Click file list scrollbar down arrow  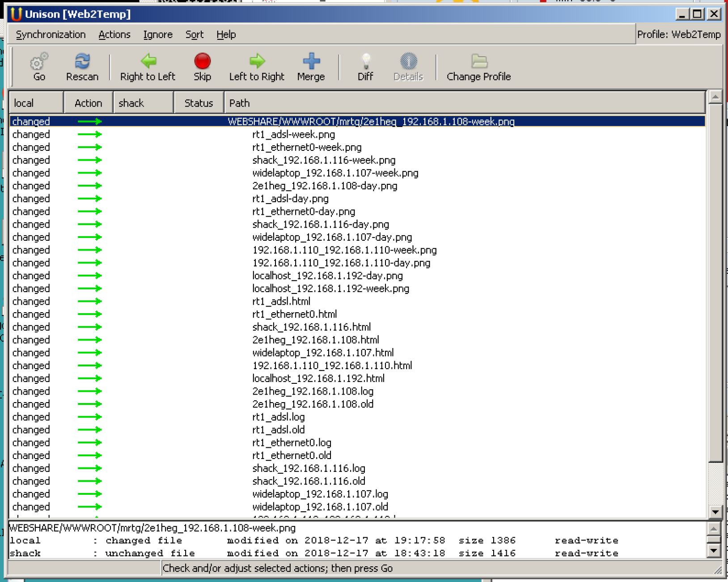(715, 512)
